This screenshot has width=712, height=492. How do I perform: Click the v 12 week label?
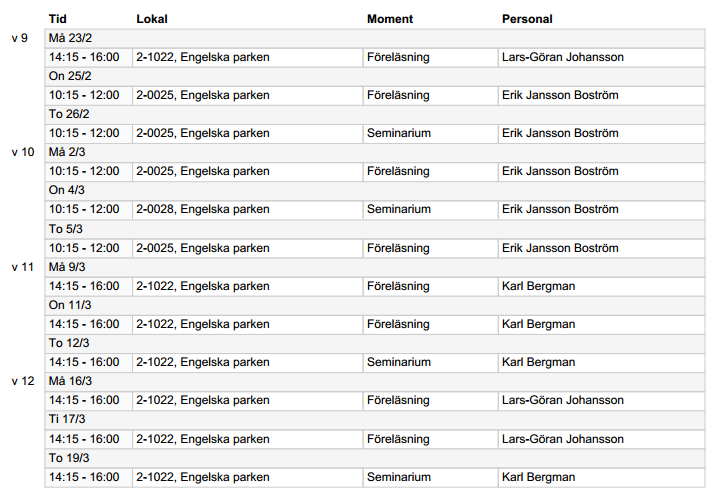pos(23,381)
